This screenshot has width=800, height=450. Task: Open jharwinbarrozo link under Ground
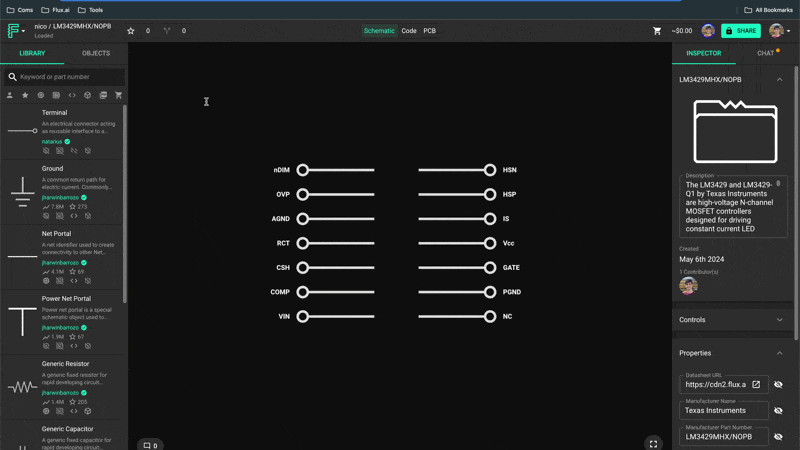60,197
